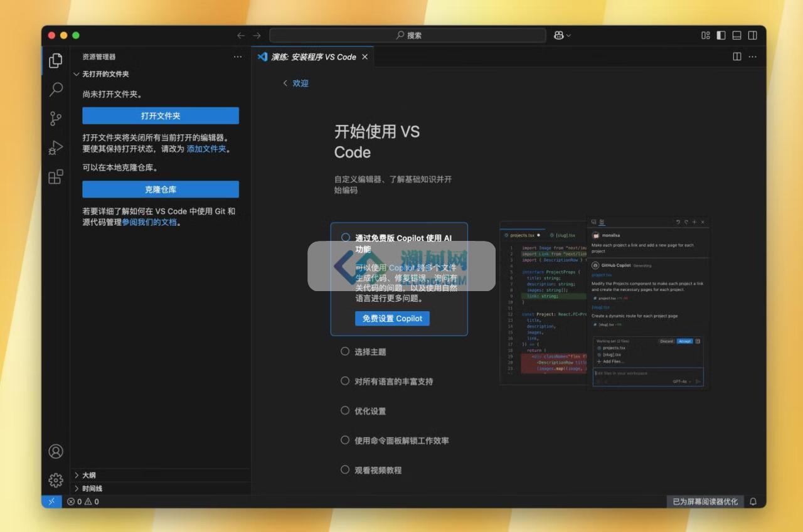This screenshot has height=532, width=803.
Task: Click the 克隆仓库 button
Action: coord(161,189)
